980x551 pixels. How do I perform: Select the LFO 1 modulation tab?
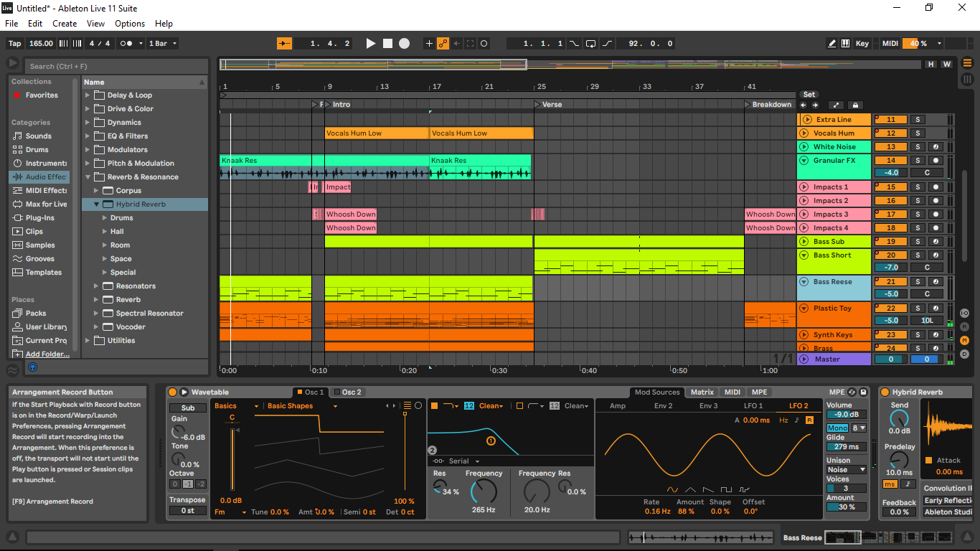pos(753,406)
